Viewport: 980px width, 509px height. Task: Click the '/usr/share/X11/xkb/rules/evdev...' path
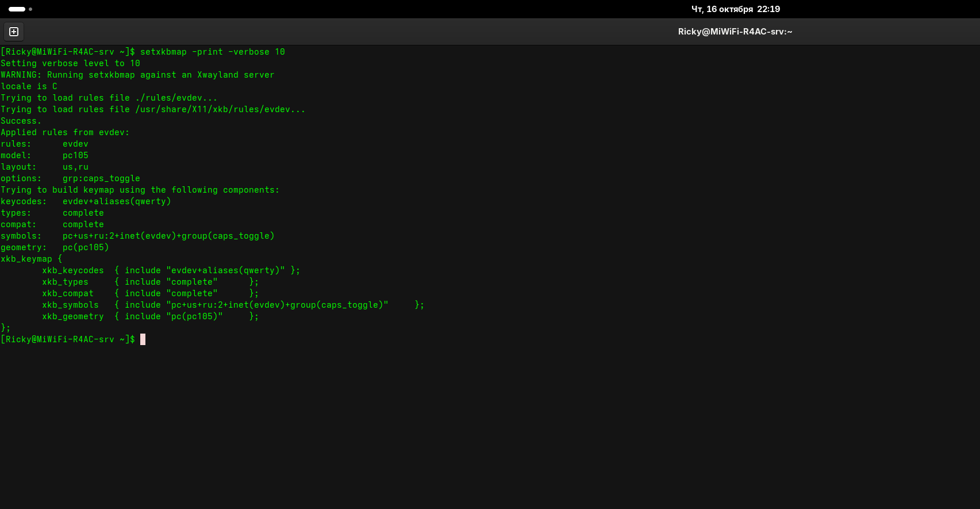(x=220, y=109)
